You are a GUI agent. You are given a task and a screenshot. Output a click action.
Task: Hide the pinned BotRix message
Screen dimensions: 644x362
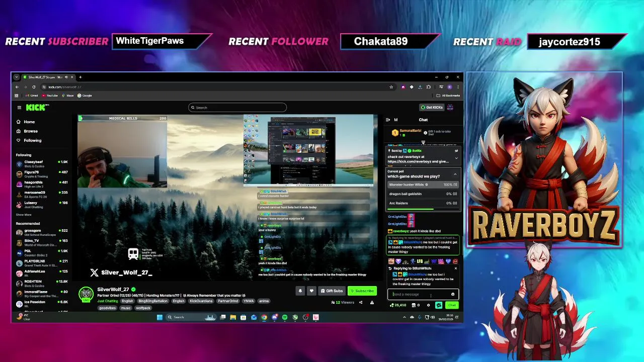456,151
